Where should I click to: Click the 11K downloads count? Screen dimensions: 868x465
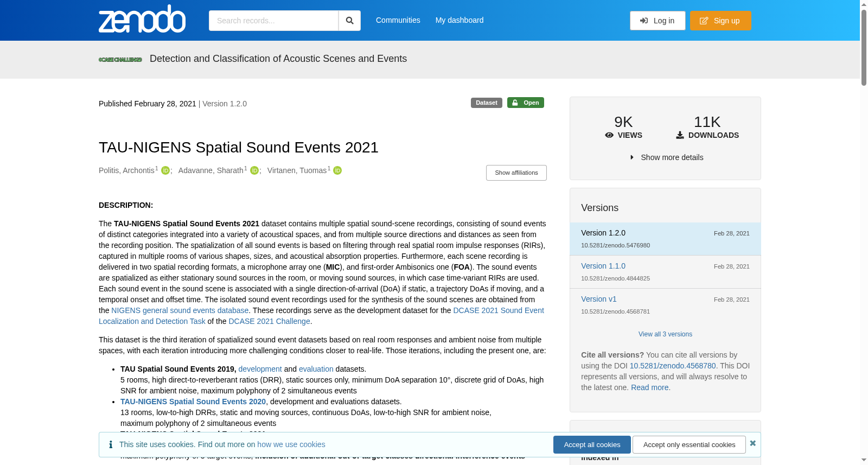tap(707, 122)
